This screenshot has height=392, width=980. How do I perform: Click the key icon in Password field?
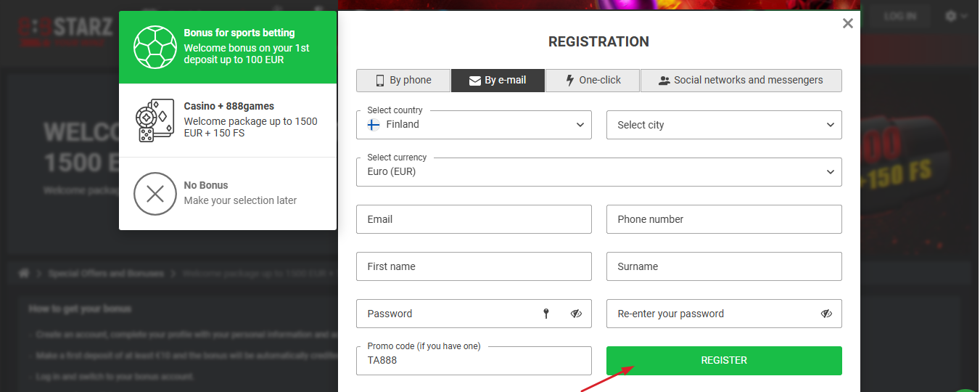click(546, 314)
